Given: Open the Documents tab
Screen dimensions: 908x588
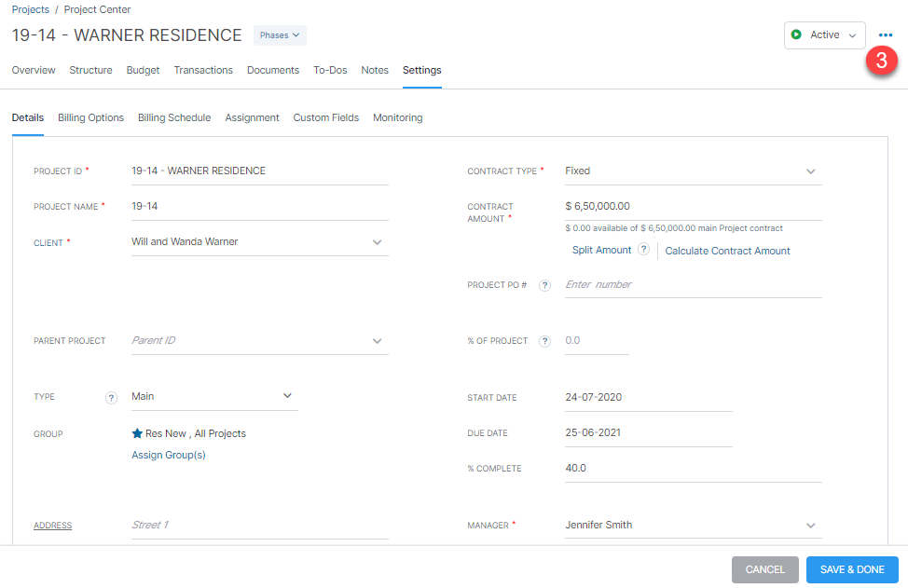Looking at the screenshot, I should [273, 70].
